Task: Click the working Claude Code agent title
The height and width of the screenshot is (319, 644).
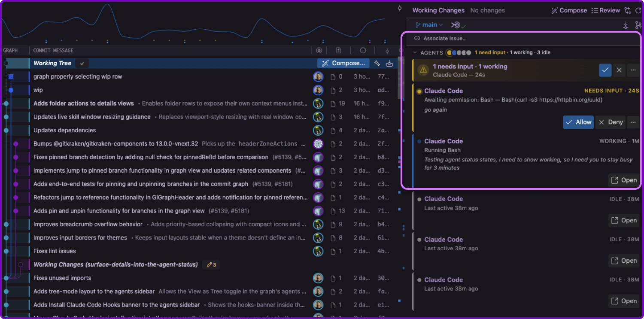Action: [x=444, y=141]
